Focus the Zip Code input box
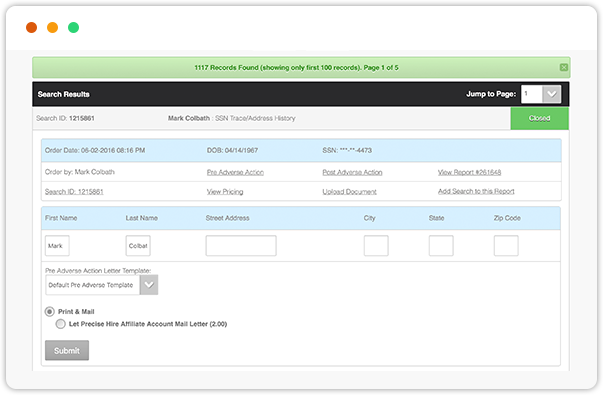This screenshot has width=603, height=395. tap(506, 246)
